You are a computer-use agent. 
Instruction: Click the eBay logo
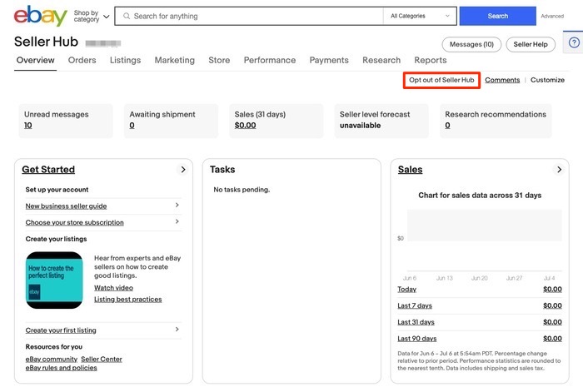(41, 15)
